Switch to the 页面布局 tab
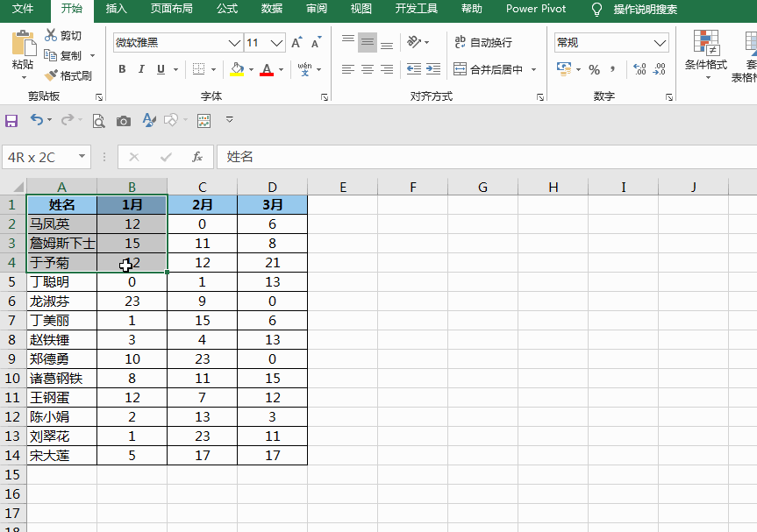This screenshot has height=532, width=757. pyautogui.click(x=171, y=9)
